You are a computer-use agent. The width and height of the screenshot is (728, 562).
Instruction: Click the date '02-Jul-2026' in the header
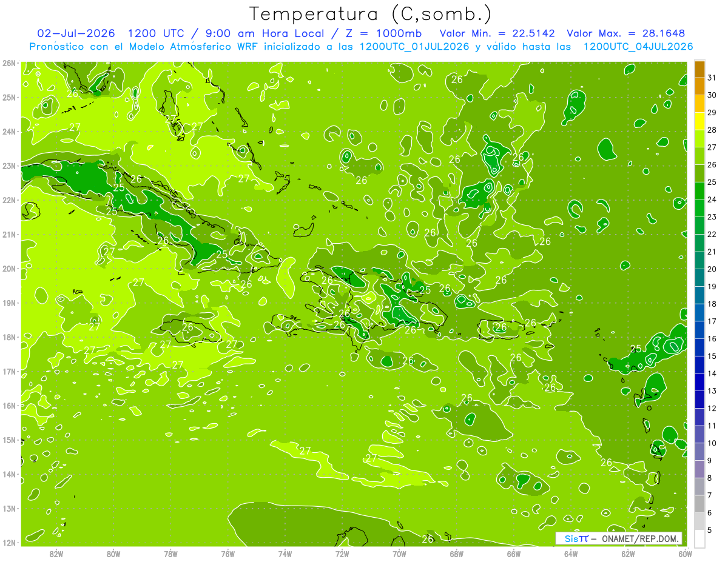click(76, 33)
